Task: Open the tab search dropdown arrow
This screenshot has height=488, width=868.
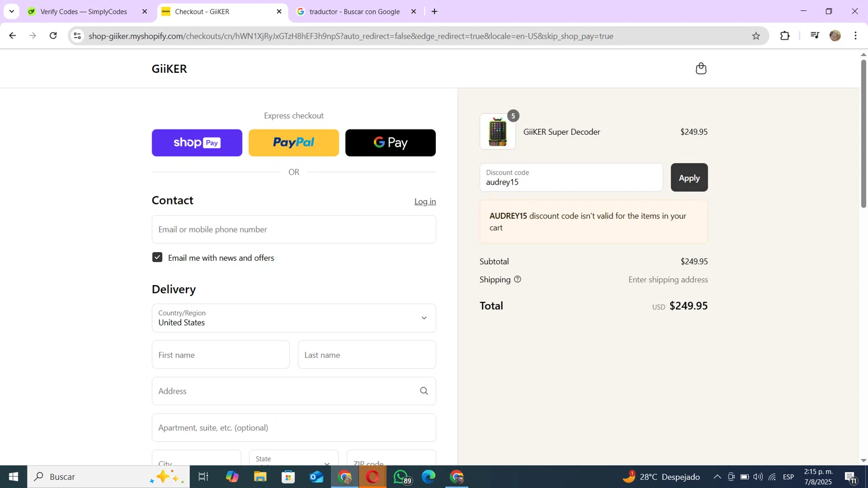Action: (11, 12)
